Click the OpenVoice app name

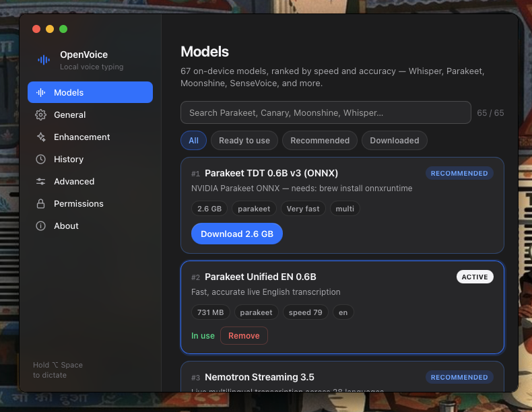(84, 55)
